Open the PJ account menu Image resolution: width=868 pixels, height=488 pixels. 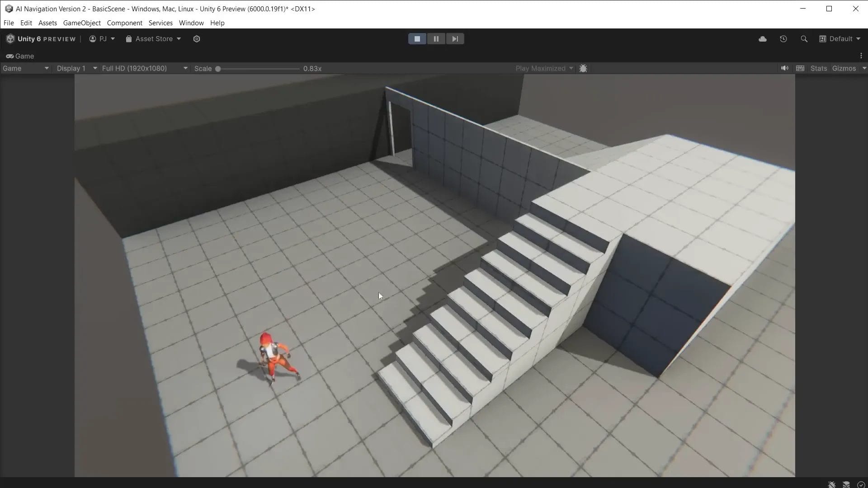point(102,39)
